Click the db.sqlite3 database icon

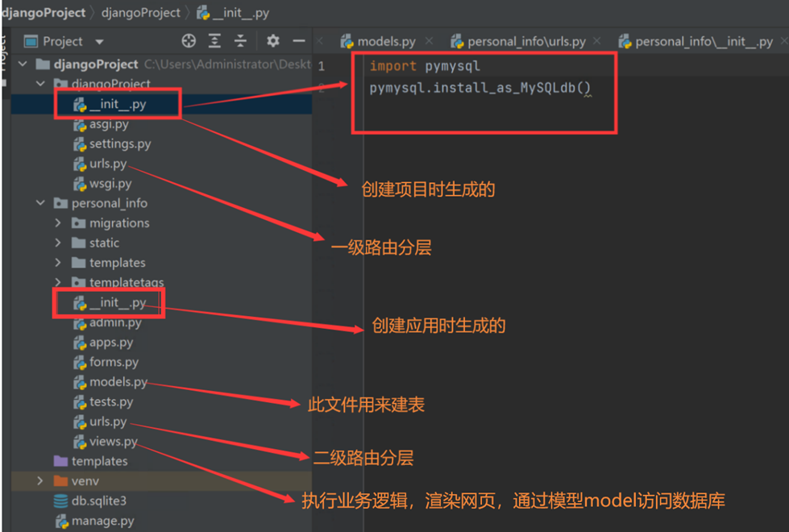coord(61,501)
